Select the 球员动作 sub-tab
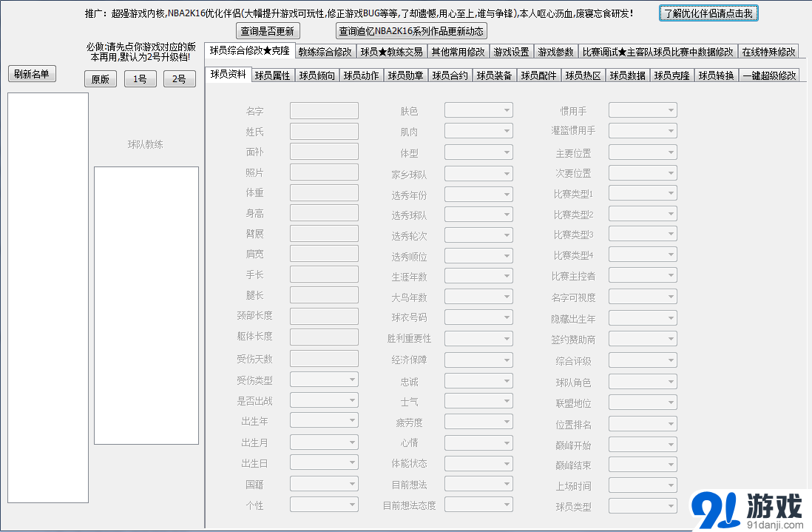The height and width of the screenshot is (532, 812). (x=362, y=75)
